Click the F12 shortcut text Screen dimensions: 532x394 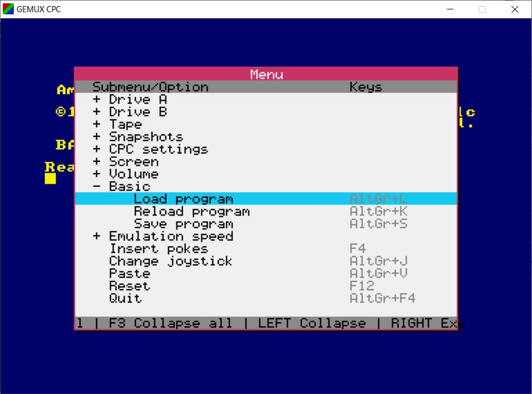[x=362, y=286]
